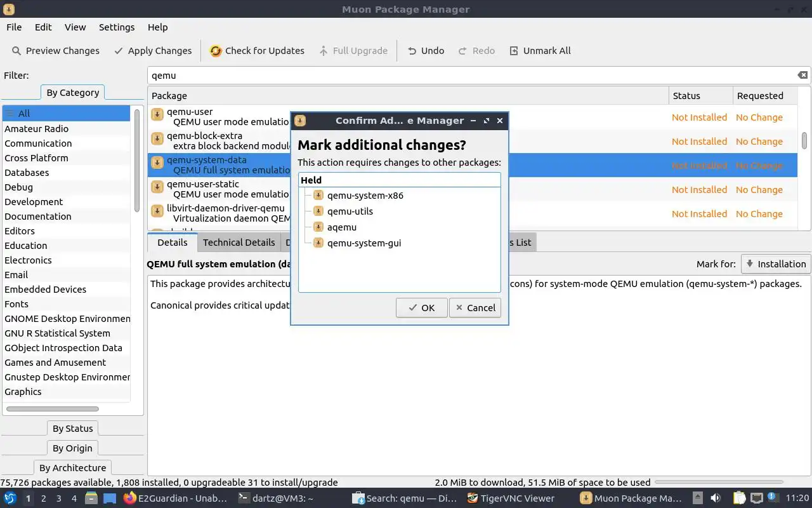812x508 pixels.
Task: Cancel the Mark additional changes dialog
Action: point(475,308)
